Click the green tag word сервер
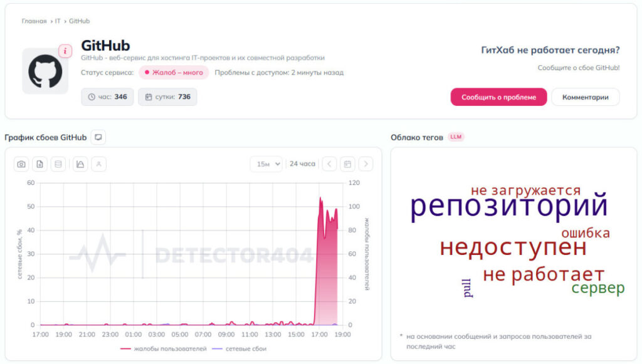The width and height of the screenshot is (642, 364). pos(598,288)
